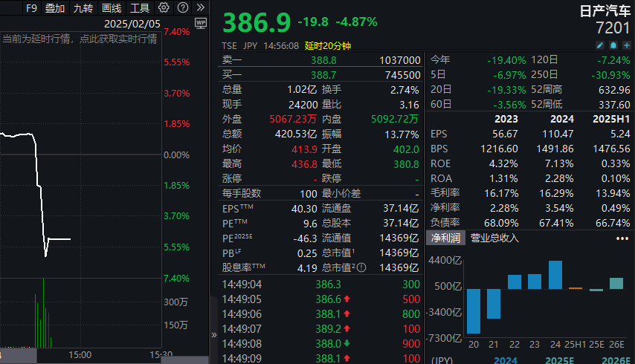This screenshot has height=364, width=635.
Task: Click the 52周高 value 632.96
Action: [615, 90]
